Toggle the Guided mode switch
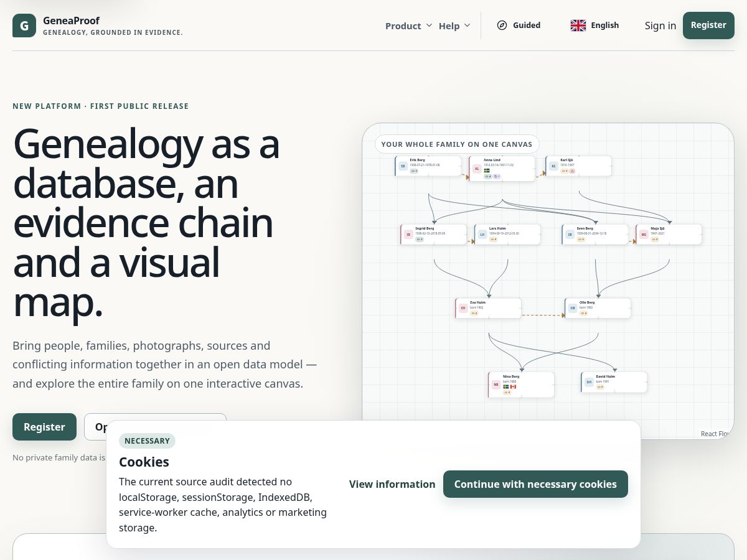747x560 pixels. 519,26
